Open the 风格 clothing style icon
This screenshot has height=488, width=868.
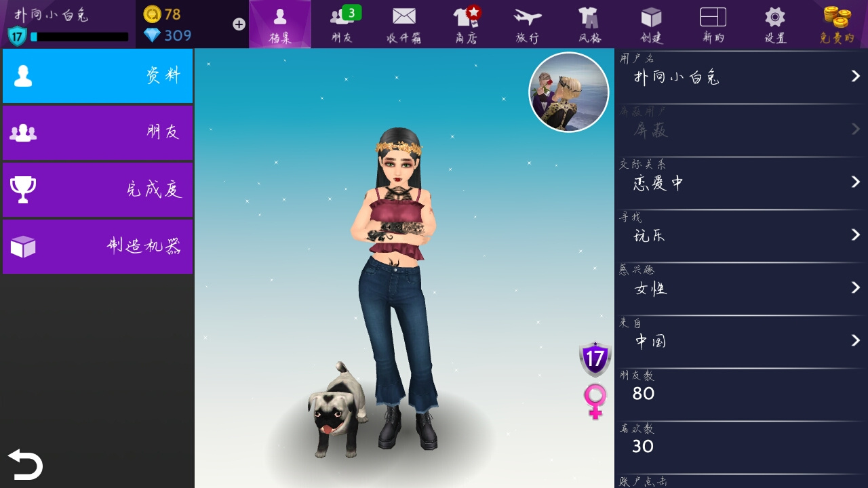point(589,24)
